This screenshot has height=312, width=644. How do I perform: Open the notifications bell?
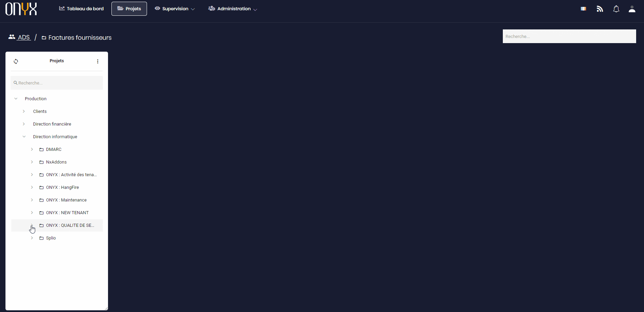pos(616,9)
